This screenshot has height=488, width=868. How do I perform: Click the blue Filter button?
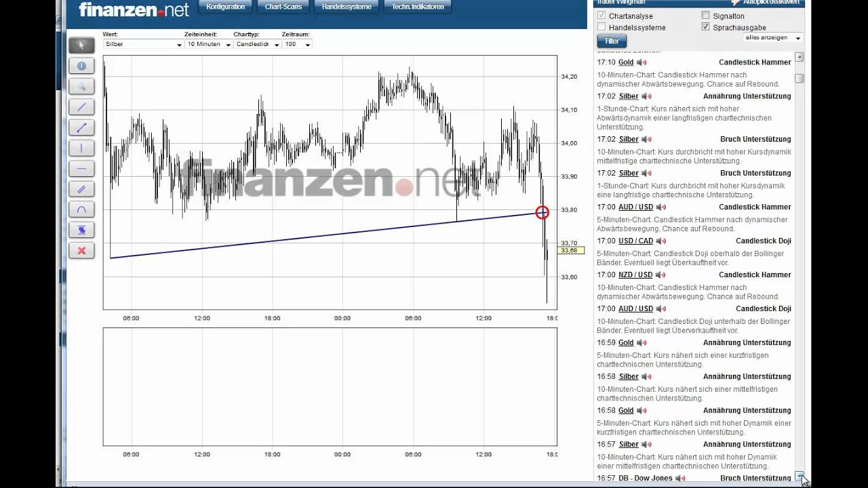coord(612,41)
